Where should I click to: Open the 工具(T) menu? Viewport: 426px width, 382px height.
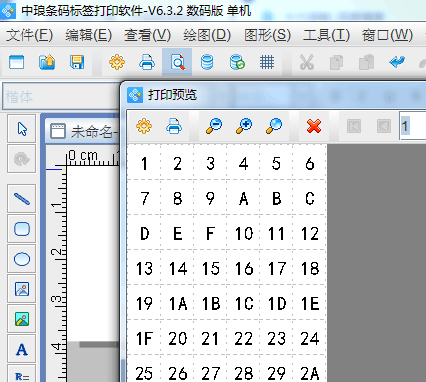[x=326, y=35]
